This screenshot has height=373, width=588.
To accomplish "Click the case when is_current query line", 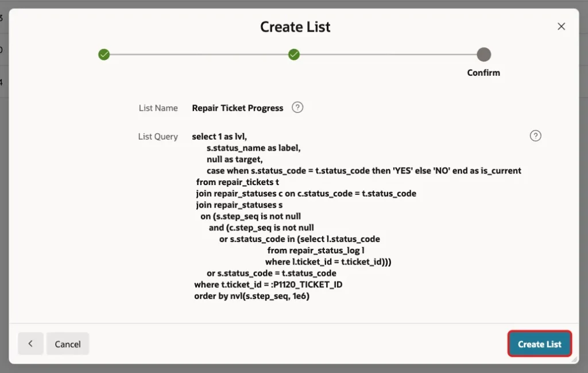I will pos(363,171).
